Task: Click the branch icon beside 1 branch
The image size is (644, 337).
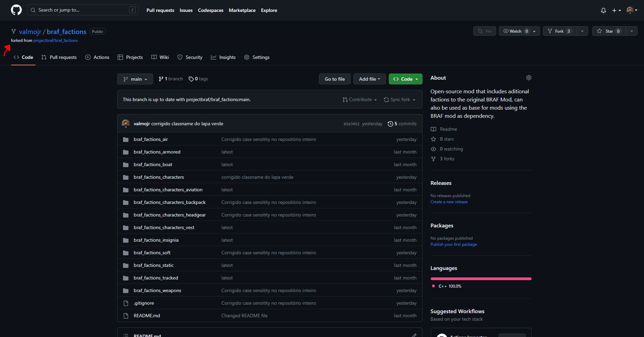Action: [161, 79]
